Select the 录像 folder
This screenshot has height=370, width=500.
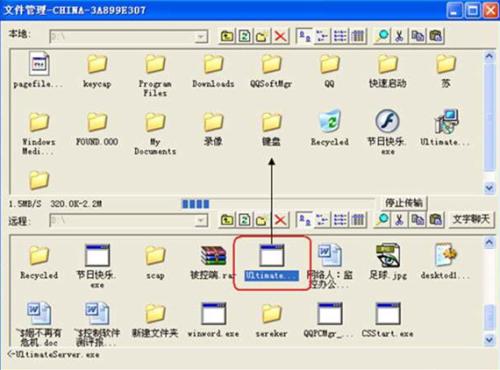point(213,129)
